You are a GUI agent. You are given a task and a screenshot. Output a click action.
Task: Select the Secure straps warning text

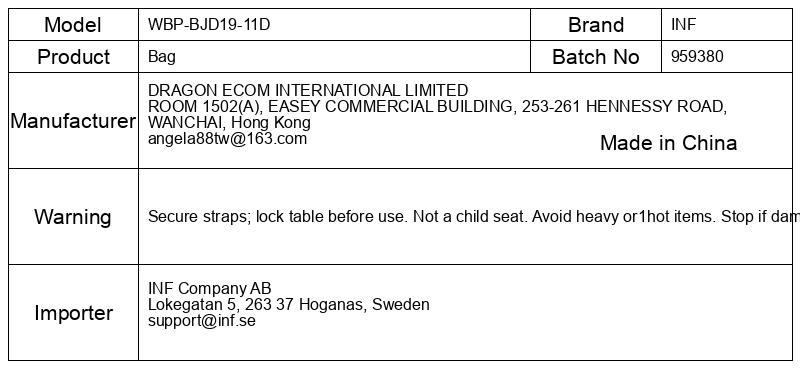coord(473,217)
